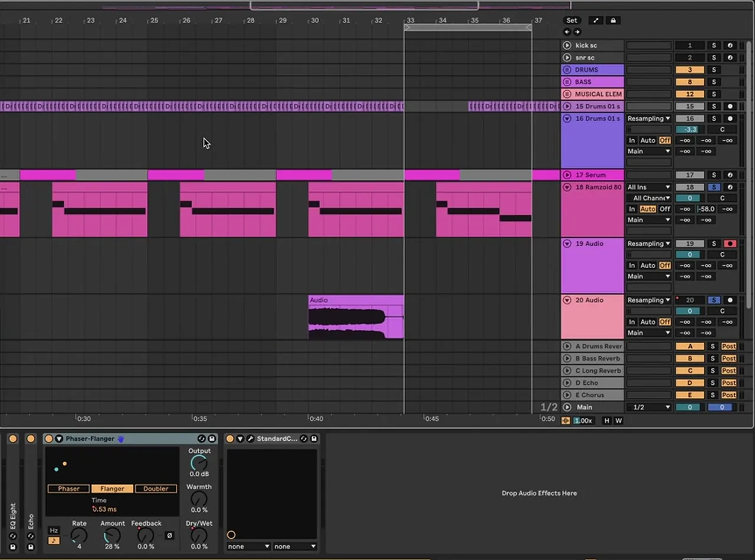The image size is (755, 560).
Task: Toggle the track 3 DRUMS activator
Action: [x=690, y=70]
